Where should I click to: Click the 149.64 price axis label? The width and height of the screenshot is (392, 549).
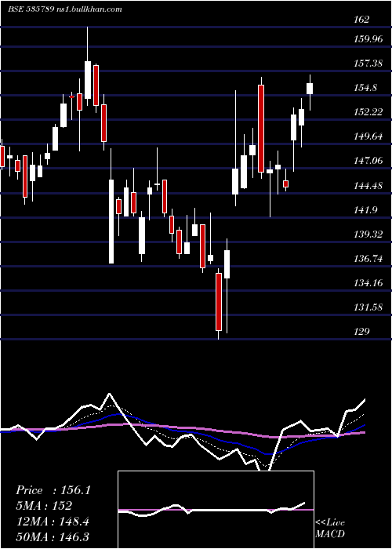pos(368,136)
